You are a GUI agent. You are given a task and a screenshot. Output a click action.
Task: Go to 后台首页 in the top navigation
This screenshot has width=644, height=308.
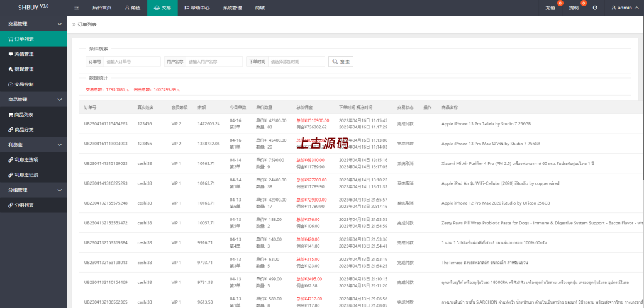(x=102, y=8)
